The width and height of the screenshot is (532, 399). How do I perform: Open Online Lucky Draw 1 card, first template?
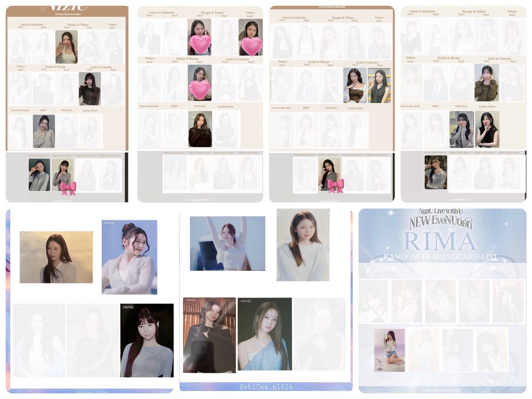(39, 175)
